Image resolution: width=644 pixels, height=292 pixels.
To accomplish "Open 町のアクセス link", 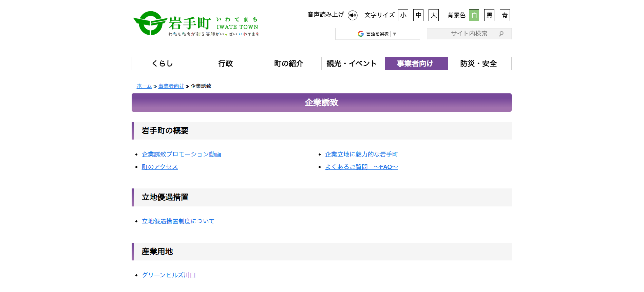I will (x=160, y=167).
